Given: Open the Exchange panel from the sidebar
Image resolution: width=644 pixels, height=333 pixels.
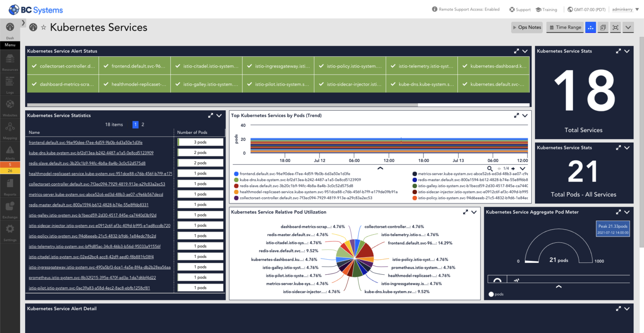Looking at the screenshot, I should point(10,208).
